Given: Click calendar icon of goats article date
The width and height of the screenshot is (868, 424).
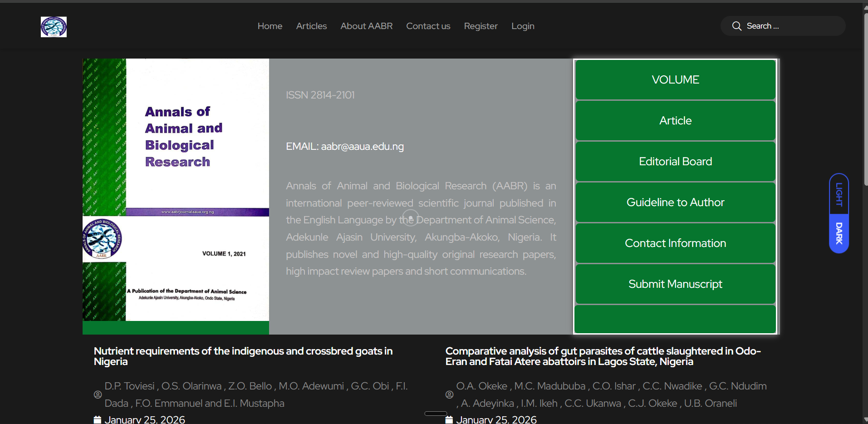Looking at the screenshot, I should click(x=98, y=419).
